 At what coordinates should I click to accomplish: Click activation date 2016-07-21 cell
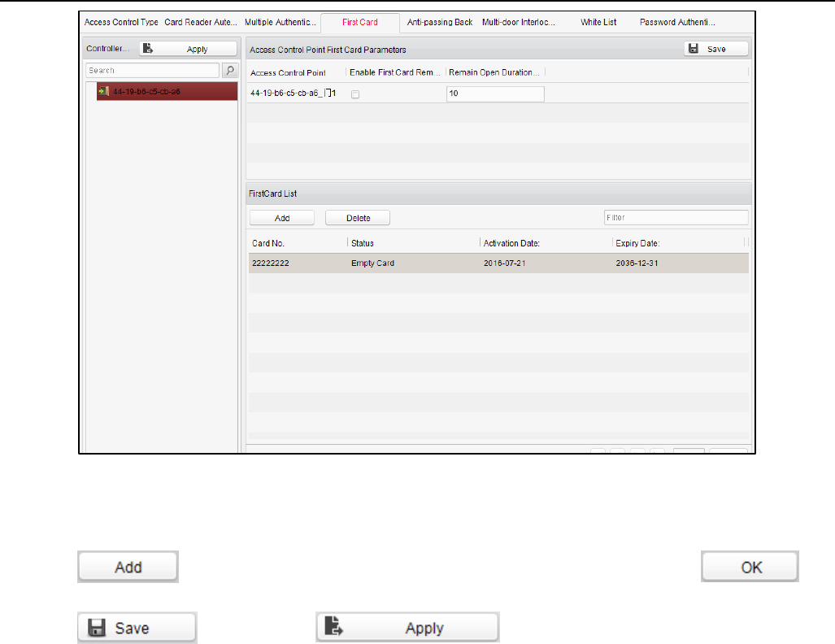pyautogui.click(x=504, y=263)
